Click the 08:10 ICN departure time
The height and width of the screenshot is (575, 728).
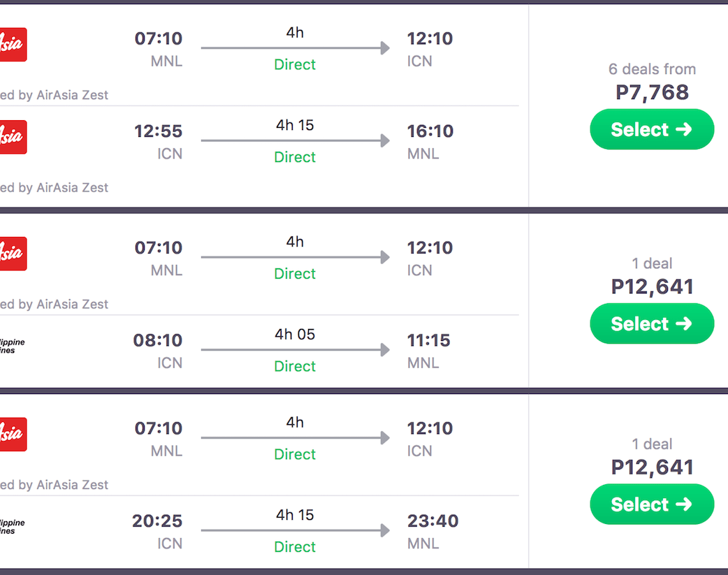[x=158, y=341]
